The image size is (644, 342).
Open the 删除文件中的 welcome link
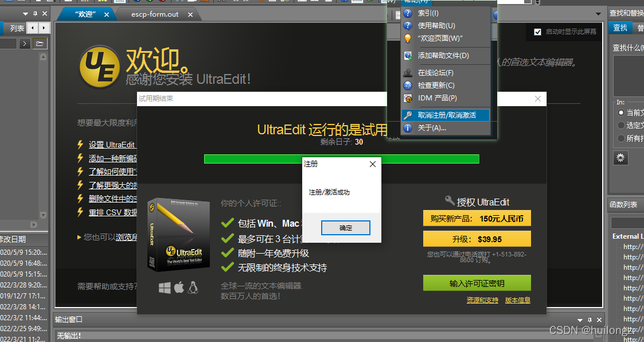pos(113,199)
